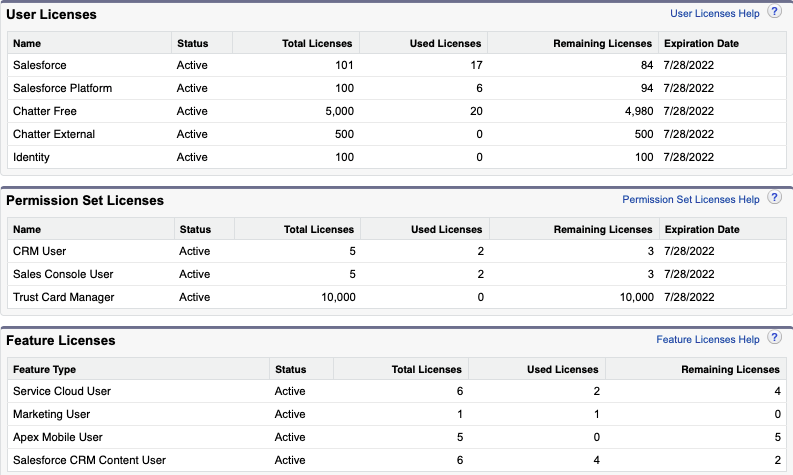Click Remaining Licenses header in User Licenses table
The width and height of the screenshot is (793, 475).
[602, 44]
